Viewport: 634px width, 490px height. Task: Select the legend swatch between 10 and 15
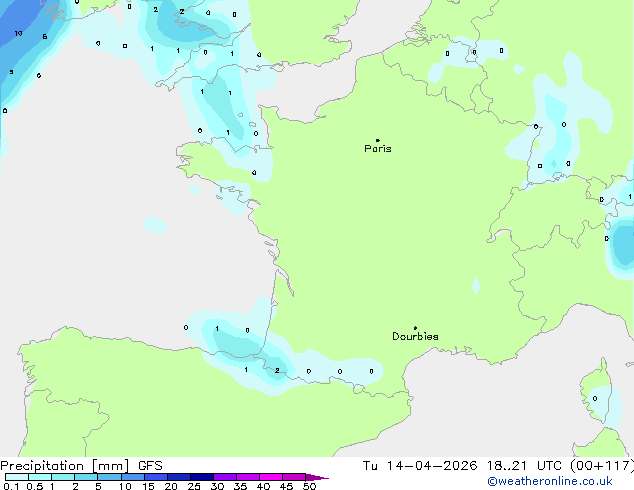click(x=132, y=477)
